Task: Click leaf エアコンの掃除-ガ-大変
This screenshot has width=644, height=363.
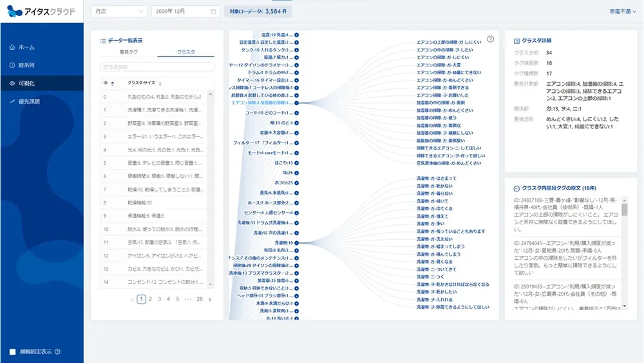Action: [439, 65]
